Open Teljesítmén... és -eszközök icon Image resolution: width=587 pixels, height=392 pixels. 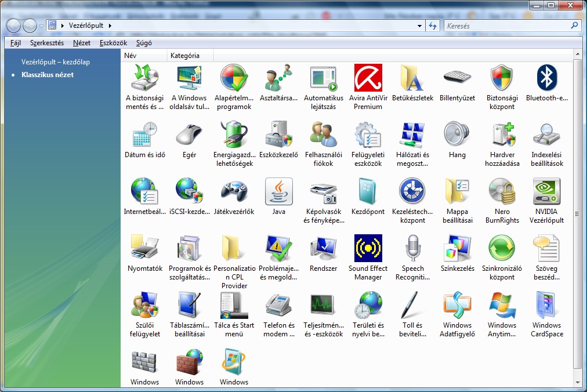(324, 304)
